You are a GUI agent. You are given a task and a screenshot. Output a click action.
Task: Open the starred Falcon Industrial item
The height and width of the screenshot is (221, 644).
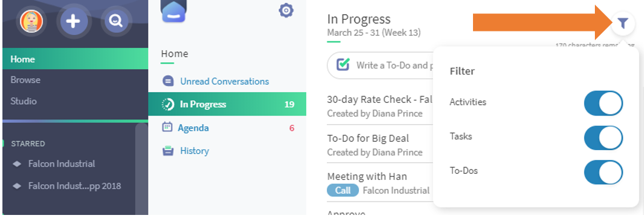(x=62, y=163)
